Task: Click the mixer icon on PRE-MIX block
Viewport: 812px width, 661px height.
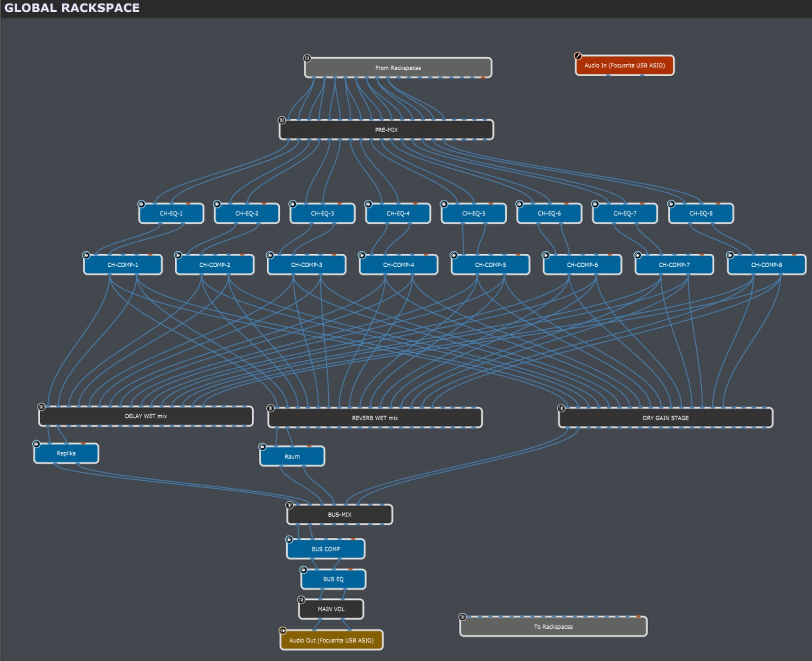Action: pos(282,121)
